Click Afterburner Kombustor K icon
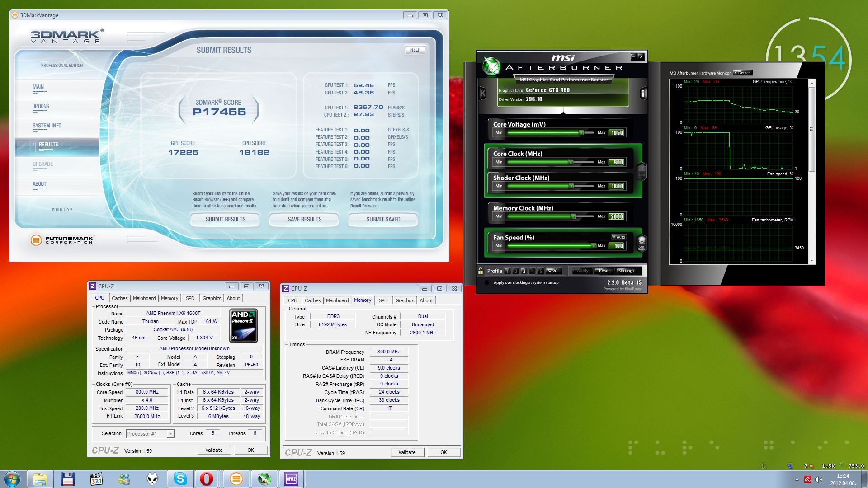Screen dimensions: 868x488 [482, 94]
